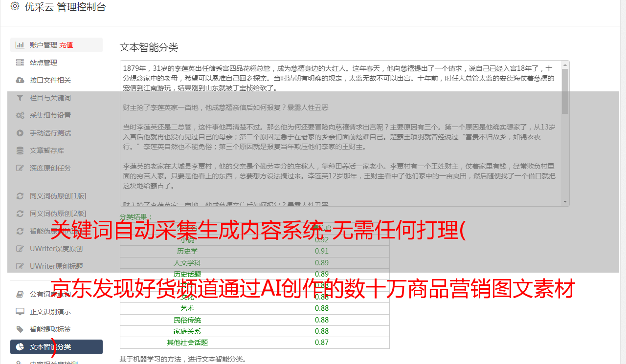Click the gears icon beside 采集细节设置
The height and width of the screenshot is (364, 626).
[x=20, y=115]
